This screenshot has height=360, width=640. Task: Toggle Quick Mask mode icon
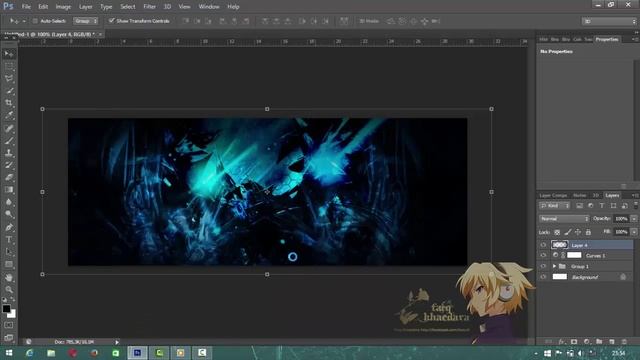pyautogui.click(x=9, y=325)
